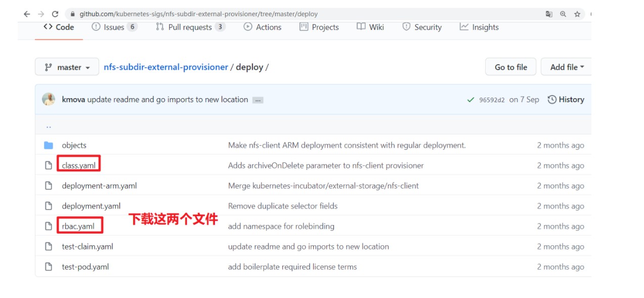This screenshot has height=298, width=644.
Task: Click file icon beside class.yaml
Action: [49, 165]
